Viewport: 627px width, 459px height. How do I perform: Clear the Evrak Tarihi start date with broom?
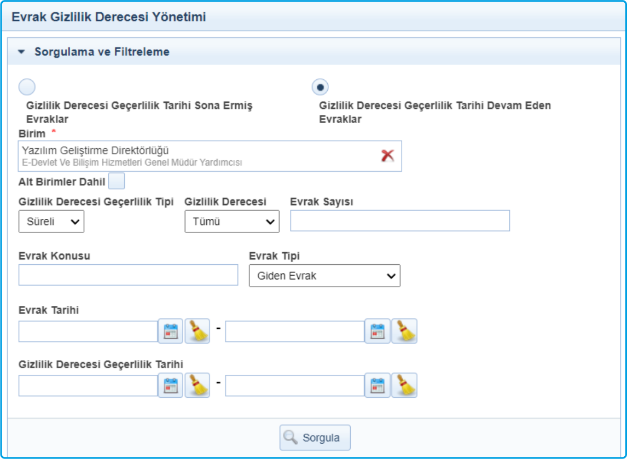click(197, 331)
